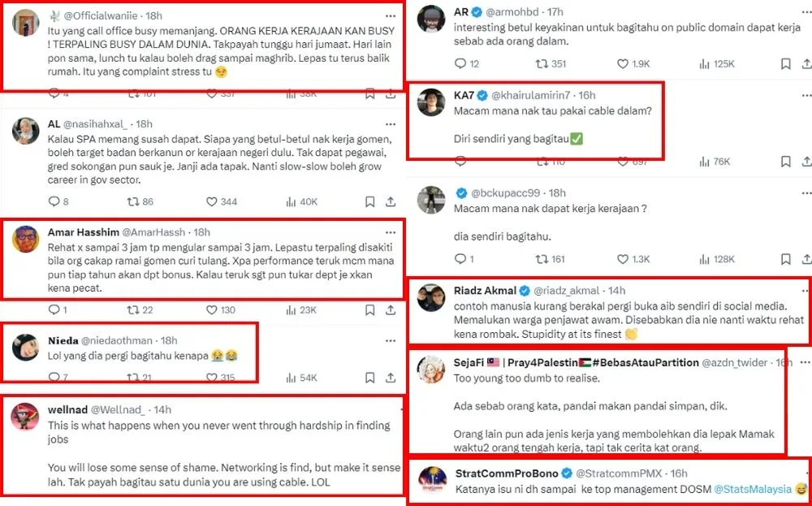812x506 pixels.
Task: Open three-dot menu on AL's tweet
Action: pos(391,123)
